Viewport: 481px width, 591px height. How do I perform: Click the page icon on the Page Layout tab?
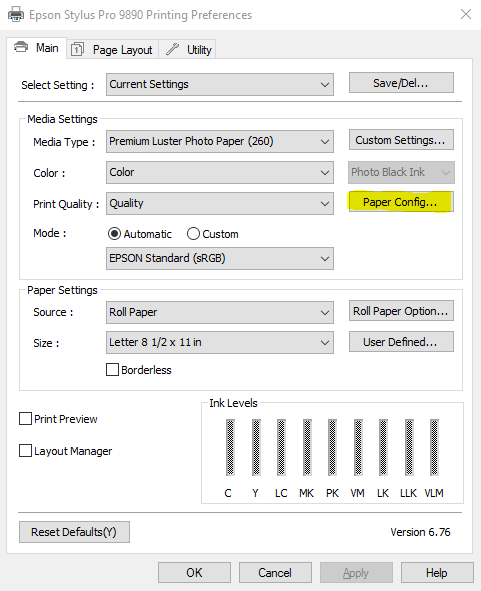[x=77, y=49]
